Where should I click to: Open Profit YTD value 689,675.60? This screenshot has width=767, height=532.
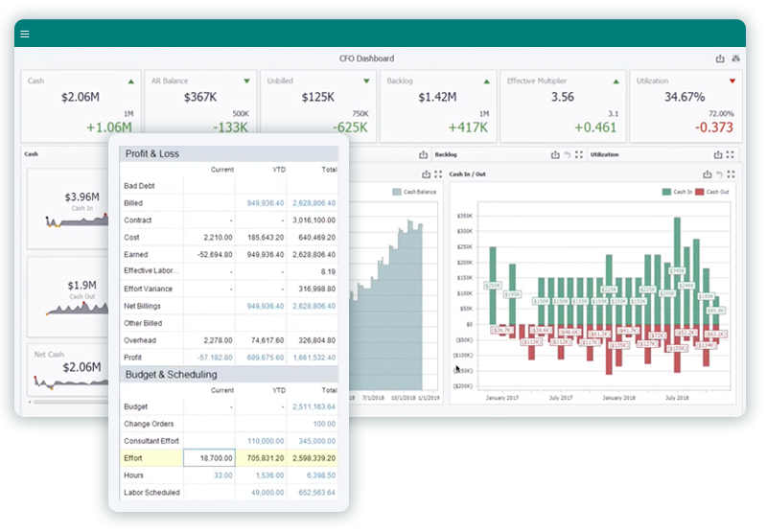[x=266, y=358]
